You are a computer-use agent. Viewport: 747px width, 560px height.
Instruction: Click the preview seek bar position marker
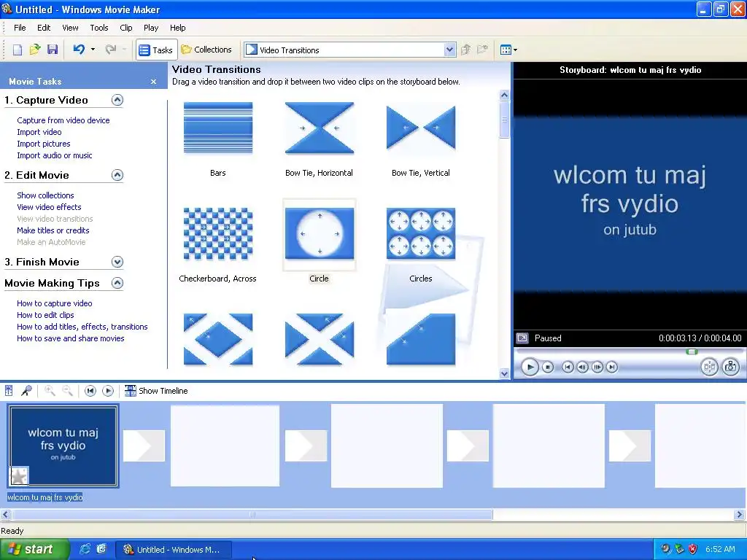pyautogui.click(x=692, y=352)
